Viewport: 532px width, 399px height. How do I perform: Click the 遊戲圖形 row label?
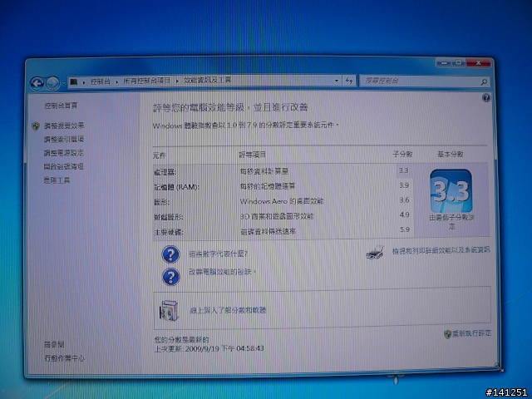coord(168,217)
